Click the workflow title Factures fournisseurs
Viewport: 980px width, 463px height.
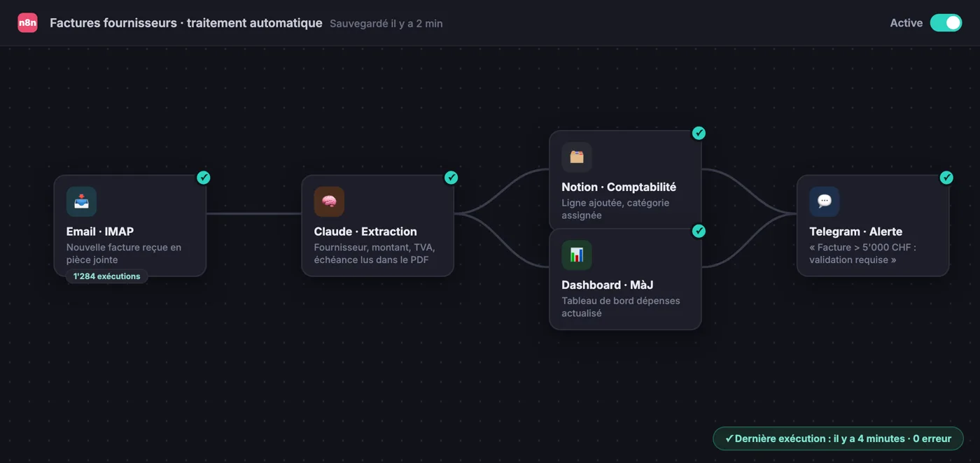pyautogui.click(x=186, y=23)
